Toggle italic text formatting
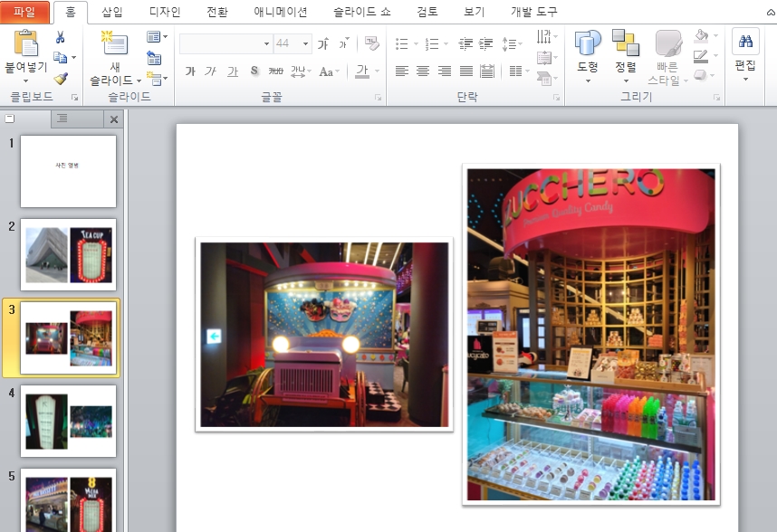The height and width of the screenshot is (532, 777). (x=211, y=71)
